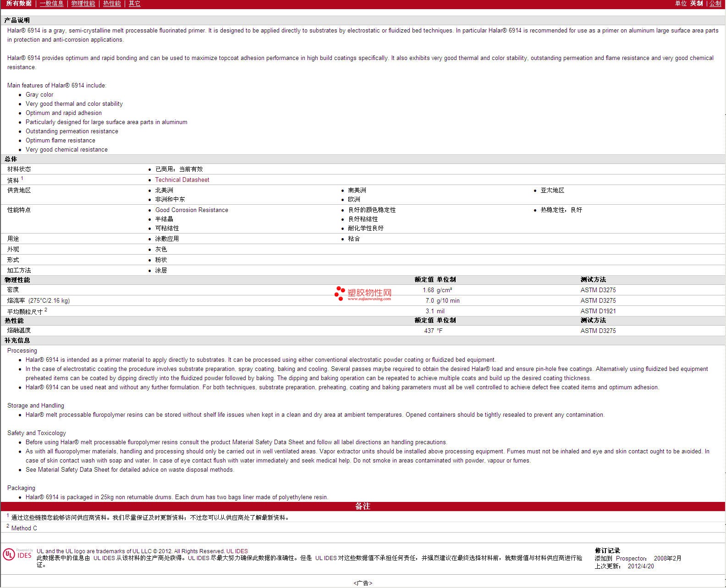Screen dimensions: 726x588
Task: Click the Storage and Handling heading
Action: pyautogui.click(x=36, y=406)
